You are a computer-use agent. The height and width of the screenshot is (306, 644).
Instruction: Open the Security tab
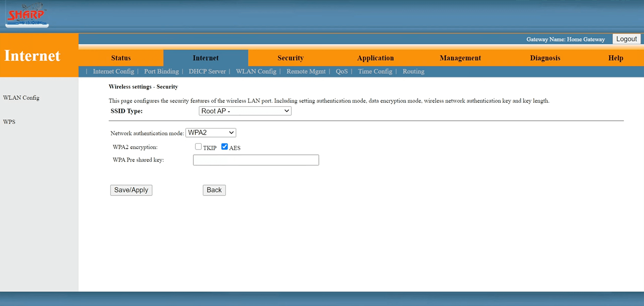(x=290, y=58)
